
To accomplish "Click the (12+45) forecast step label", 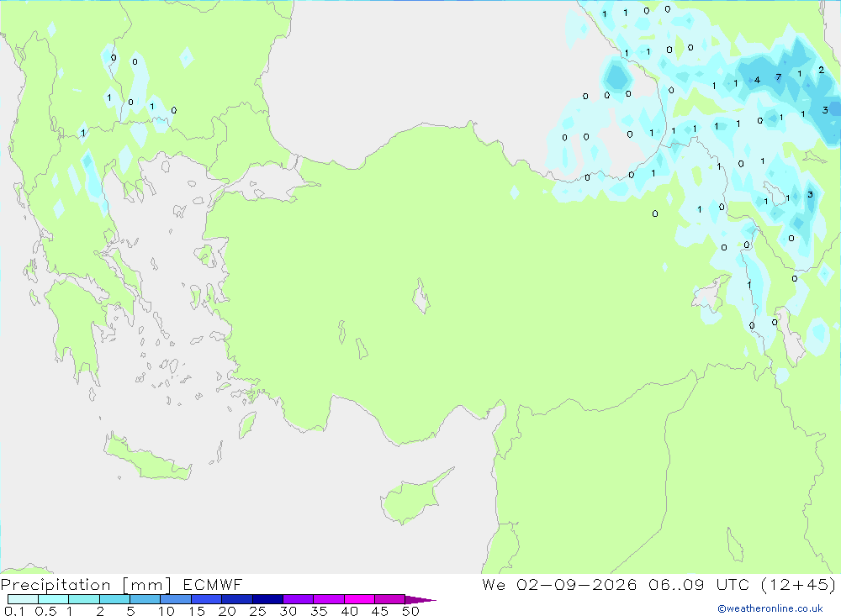I will click(799, 585).
